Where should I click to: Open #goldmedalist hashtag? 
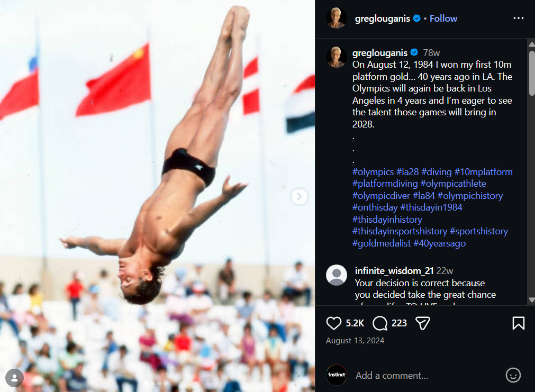point(382,243)
